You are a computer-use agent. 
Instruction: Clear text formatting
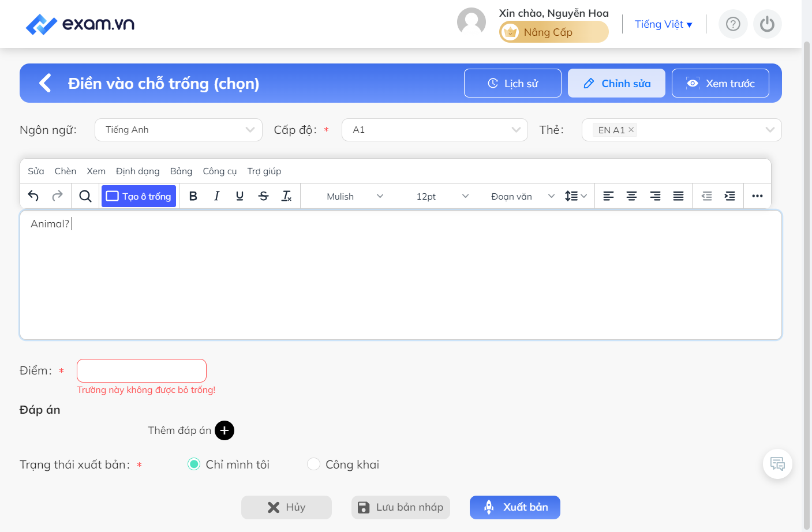pyautogui.click(x=286, y=196)
